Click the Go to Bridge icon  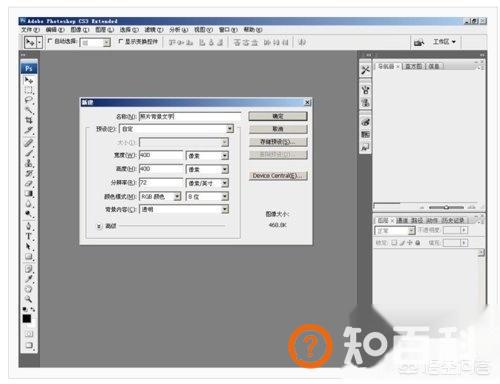(x=419, y=42)
